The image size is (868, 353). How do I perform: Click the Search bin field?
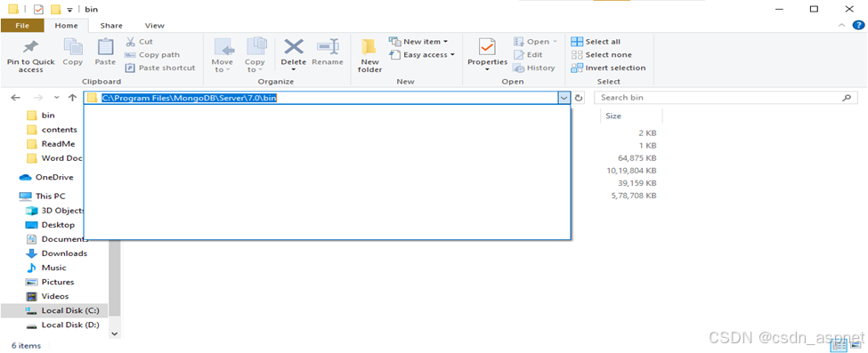[x=726, y=98]
